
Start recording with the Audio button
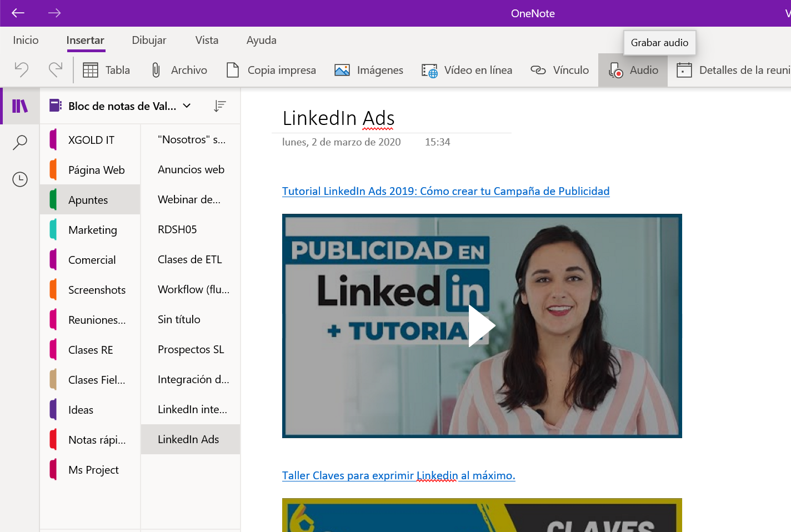pos(633,70)
